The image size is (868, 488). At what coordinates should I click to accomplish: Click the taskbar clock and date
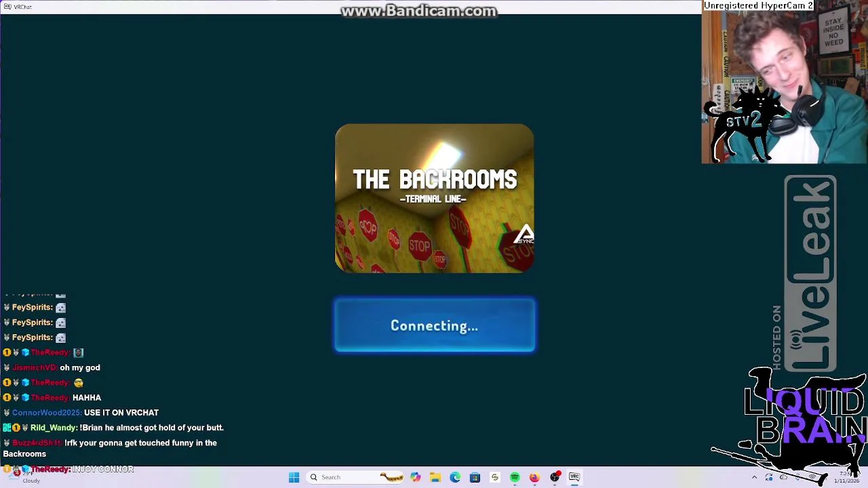coord(846,477)
